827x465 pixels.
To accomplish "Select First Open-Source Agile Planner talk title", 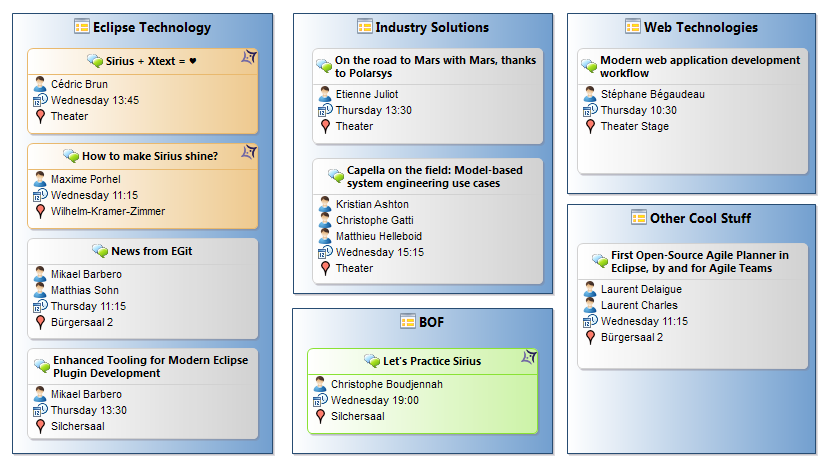I will coord(700,261).
